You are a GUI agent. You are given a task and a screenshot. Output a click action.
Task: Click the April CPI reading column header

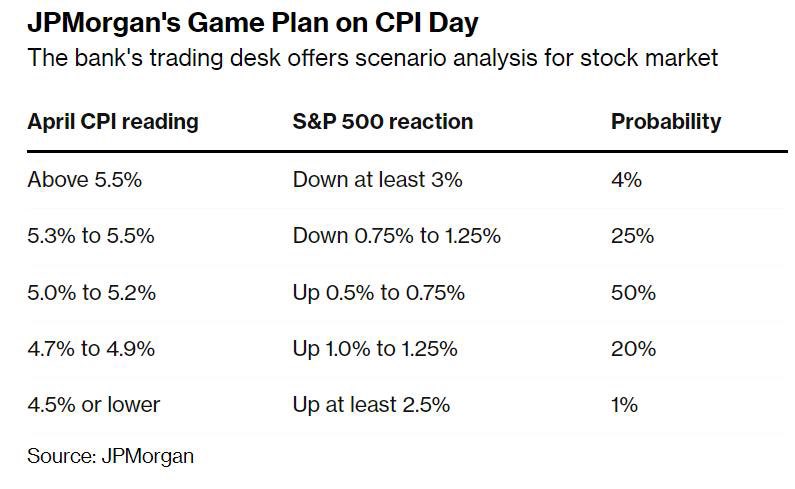click(113, 122)
